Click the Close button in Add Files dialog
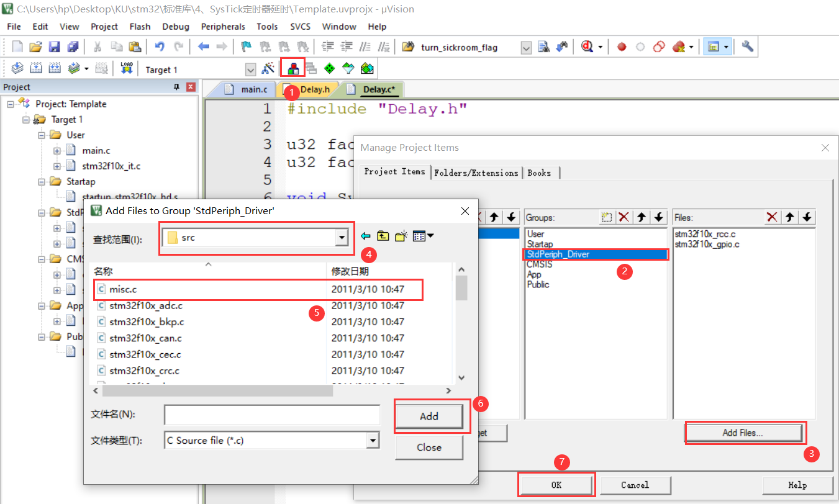Viewport: 839px width, 504px height. point(429,448)
